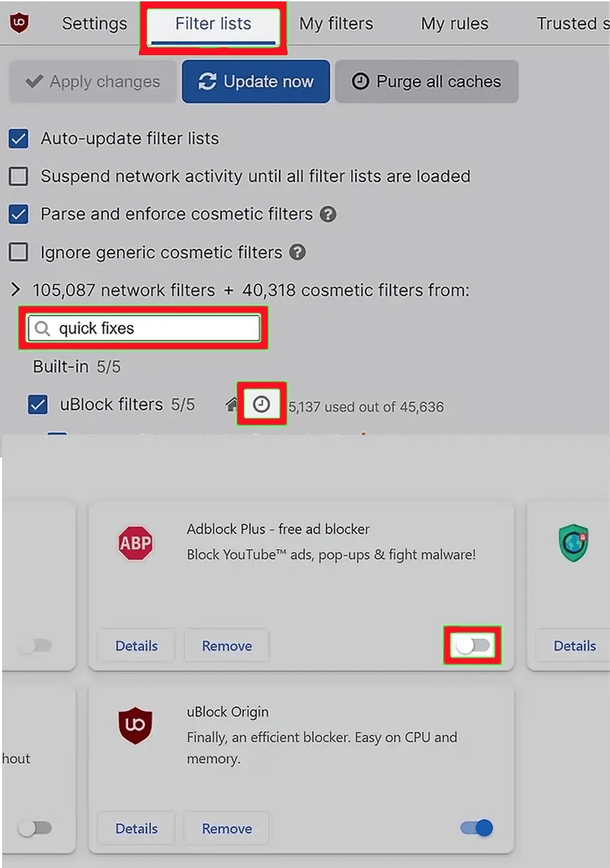Click the search magnifier icon in filter search
The width and height of the screenshot is (610, 868).
tap(43, 329)
